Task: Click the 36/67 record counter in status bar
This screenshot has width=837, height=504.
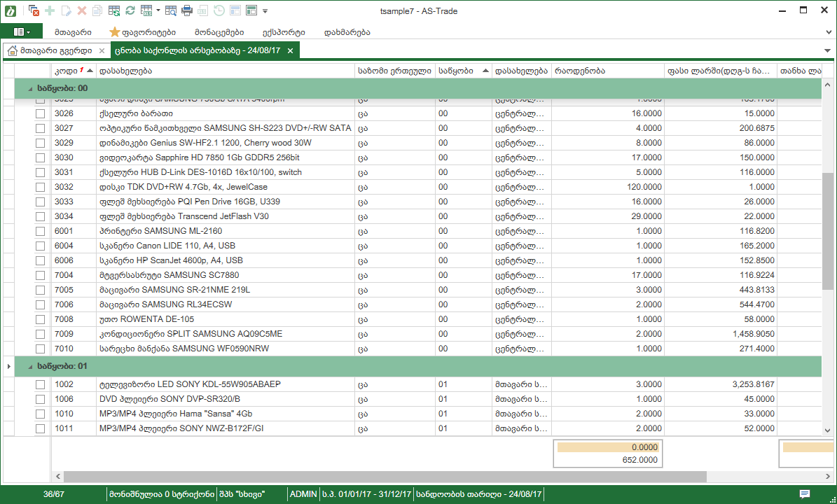Action: click(x=54, y=494)
